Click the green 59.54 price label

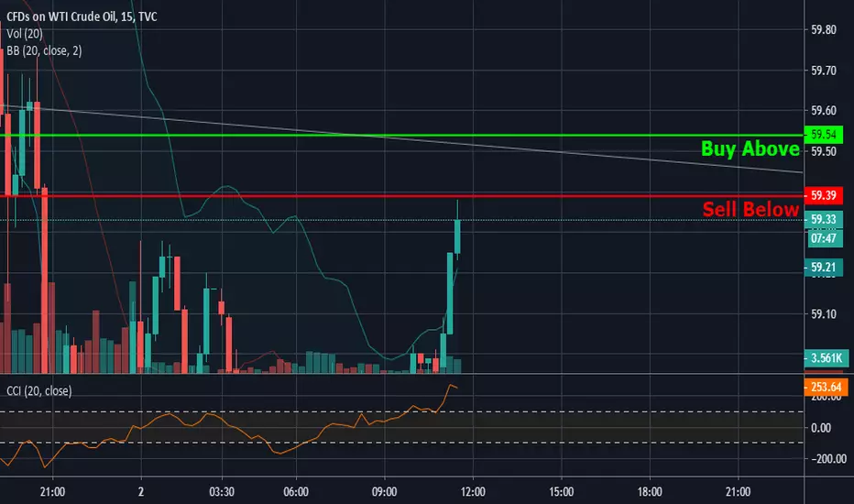click(823, 134)
